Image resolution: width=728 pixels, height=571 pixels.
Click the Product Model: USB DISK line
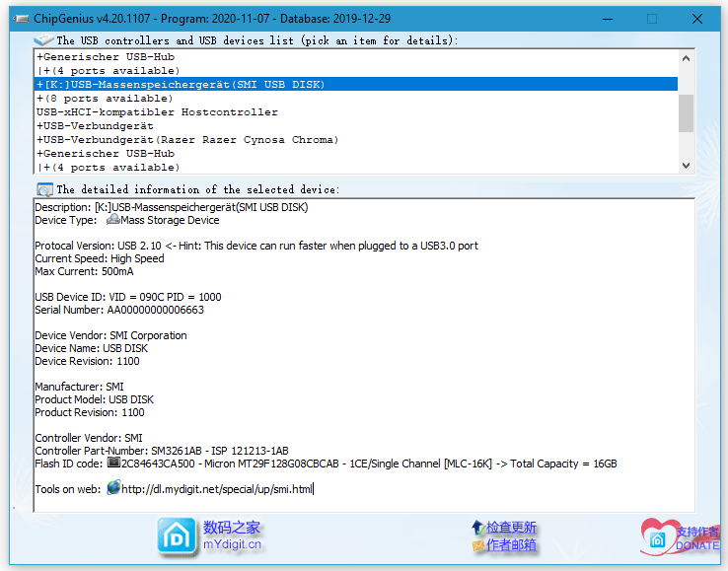95,399
